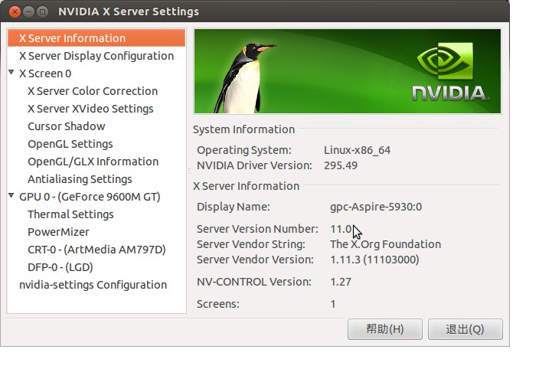539x392 pixels.
Task: Collapse the GPU 0 tree arrow
Action: click(11, 196)
